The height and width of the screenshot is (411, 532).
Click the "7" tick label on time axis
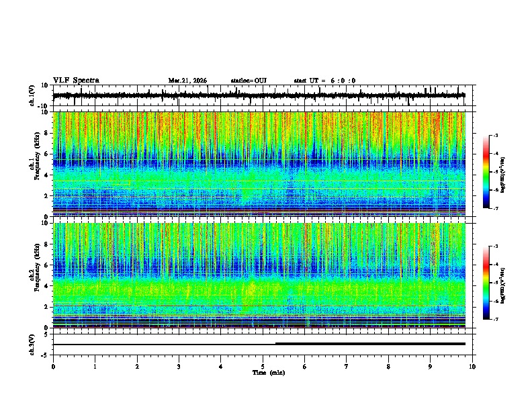coord(347,367)
